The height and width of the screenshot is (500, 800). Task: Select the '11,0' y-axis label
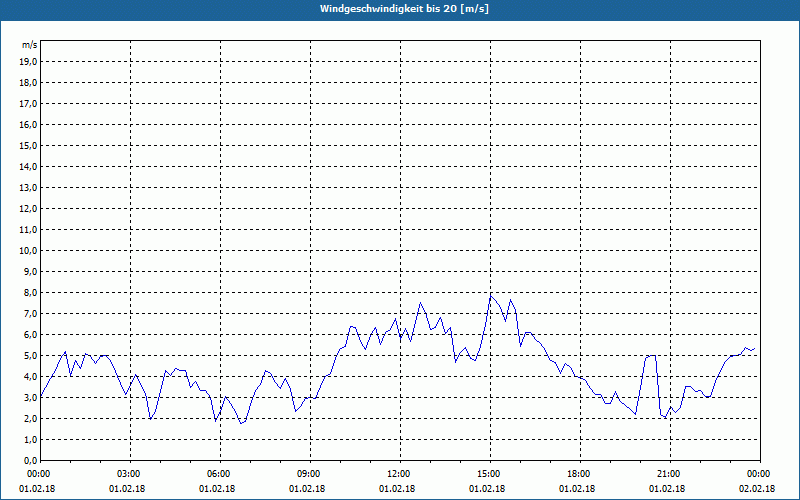[x=29, y=230]
